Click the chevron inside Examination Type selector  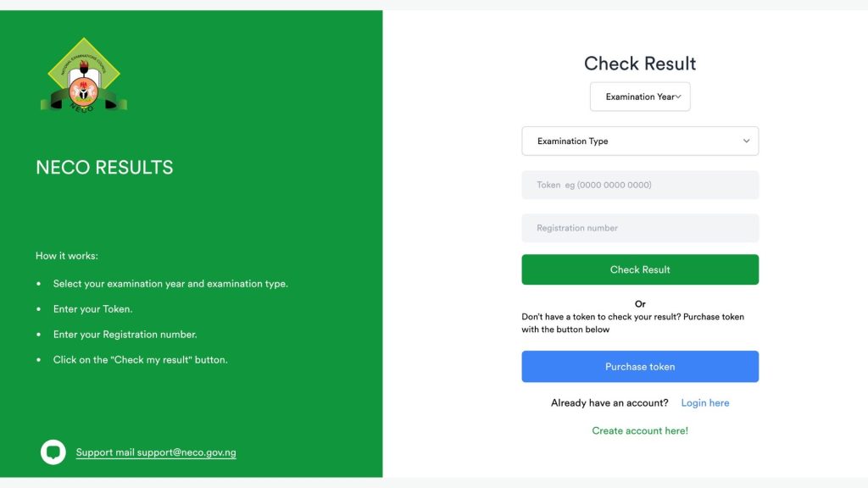click(745, 141)
